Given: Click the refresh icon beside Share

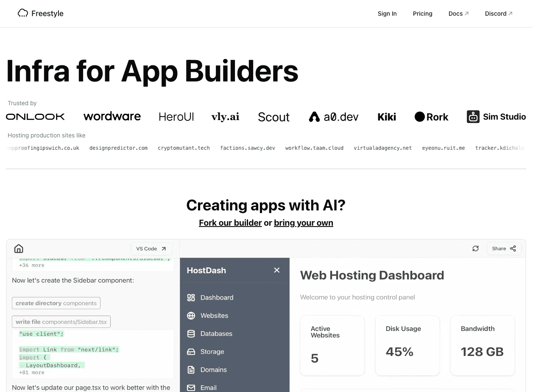Looking at the screenshot, I should point(475,249).
